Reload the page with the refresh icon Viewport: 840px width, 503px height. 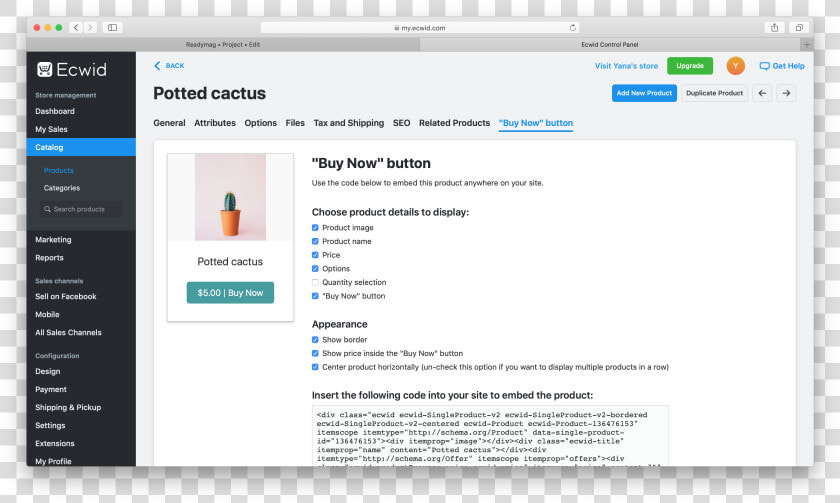pyautogui.click(x=573, y=27)
